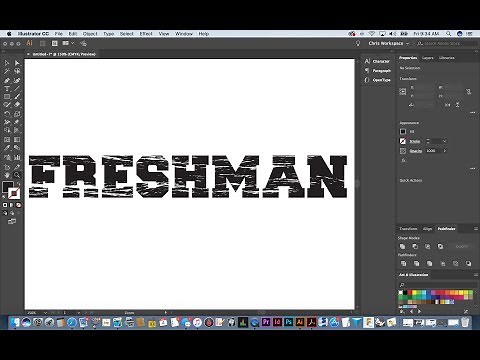Click the toolbar Fill color box

7,186
